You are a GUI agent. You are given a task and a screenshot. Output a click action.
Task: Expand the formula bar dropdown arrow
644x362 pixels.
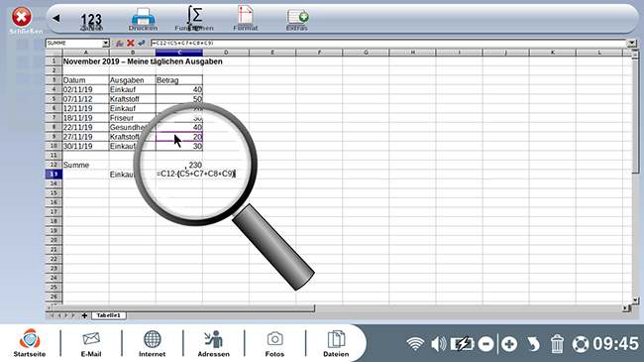pyautogui.click(x=631, y=43)
